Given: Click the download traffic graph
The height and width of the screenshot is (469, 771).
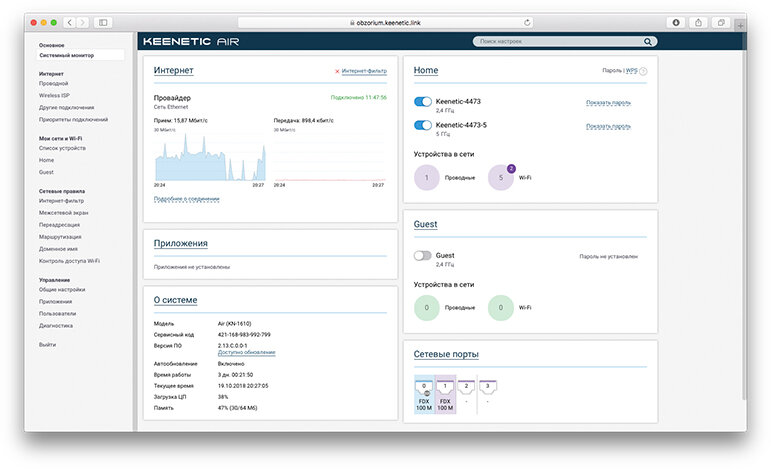Looking at the screenshot, I should click(x=210, y=156).
